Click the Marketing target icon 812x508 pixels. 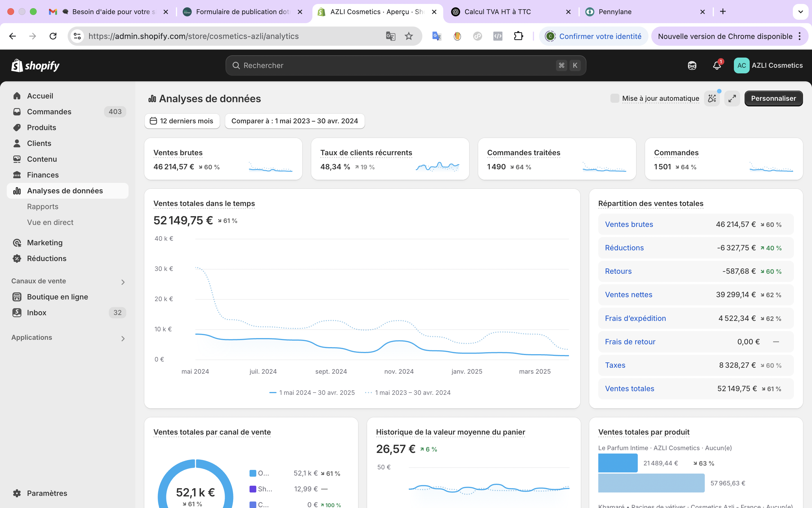[x=17, y=243]
